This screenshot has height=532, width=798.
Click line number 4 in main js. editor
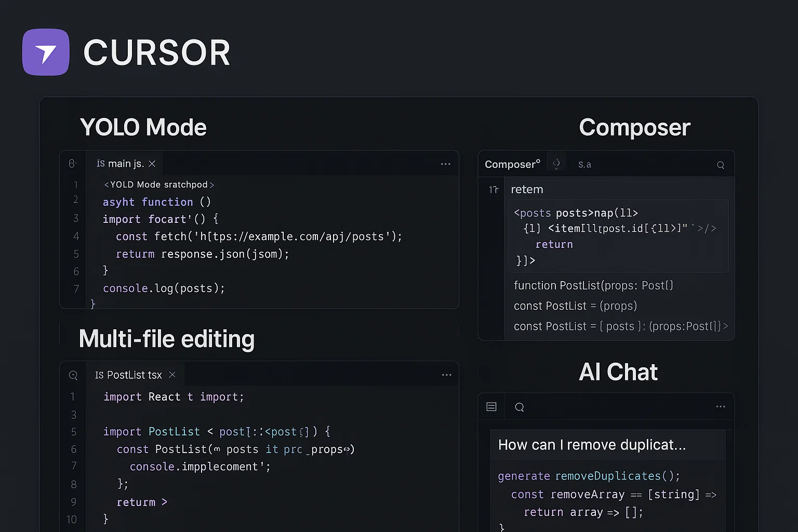76,236
